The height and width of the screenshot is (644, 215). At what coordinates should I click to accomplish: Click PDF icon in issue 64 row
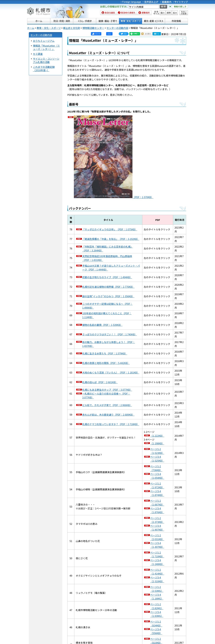coord(79,363)
